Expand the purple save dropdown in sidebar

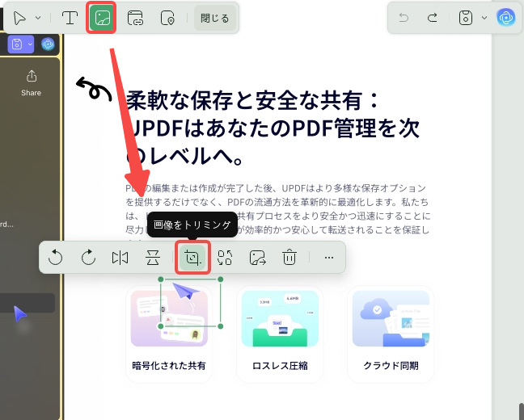point(30,44)
